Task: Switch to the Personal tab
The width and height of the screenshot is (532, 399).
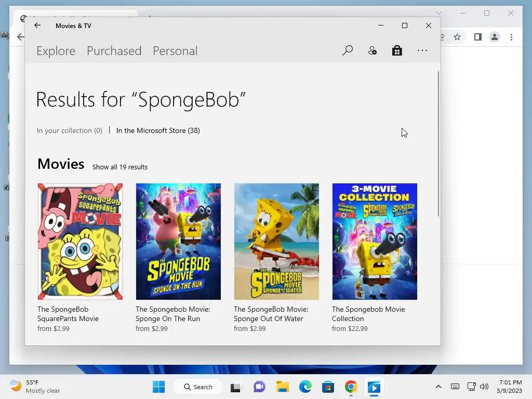Action: point(175,51)
